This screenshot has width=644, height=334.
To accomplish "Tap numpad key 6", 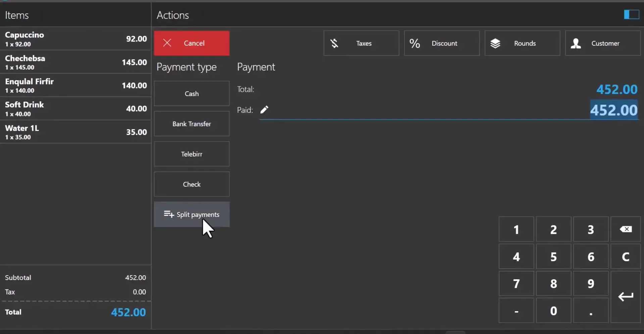I will 591,256.
